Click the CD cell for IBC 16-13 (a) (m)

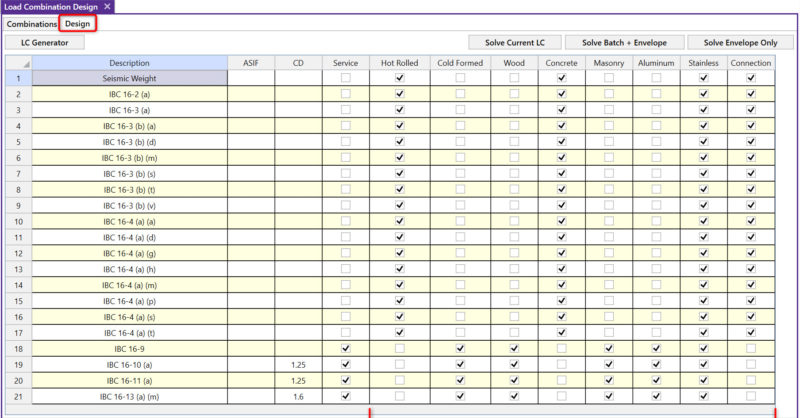pyautogui.click(x=298, y=397)
